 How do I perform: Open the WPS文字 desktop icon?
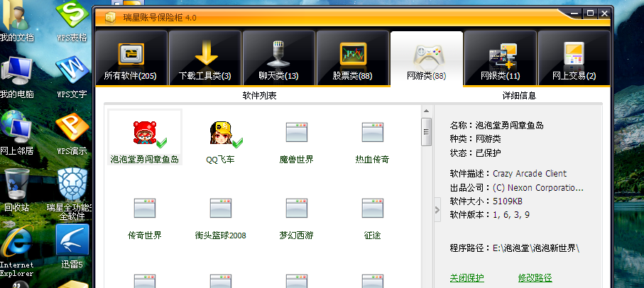72,78
